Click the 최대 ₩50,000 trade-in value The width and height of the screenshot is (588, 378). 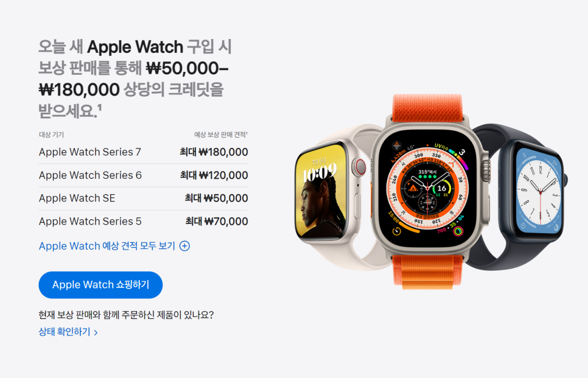coord(216,198)
